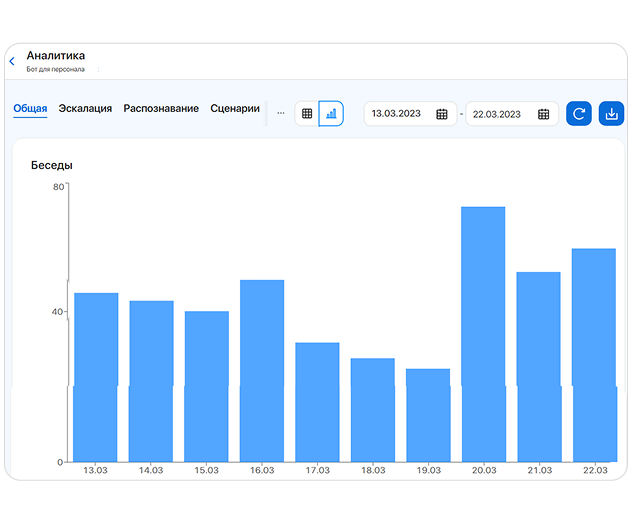Screen dimensions: 632x524
Task: Download the analytics report
Action: click(611, 114)
